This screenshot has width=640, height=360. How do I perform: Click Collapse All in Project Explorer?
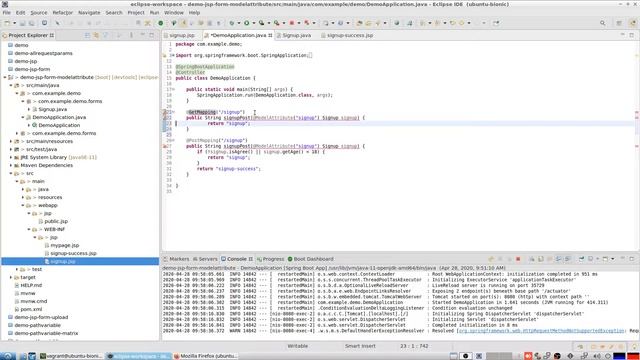tap(87, 36)
